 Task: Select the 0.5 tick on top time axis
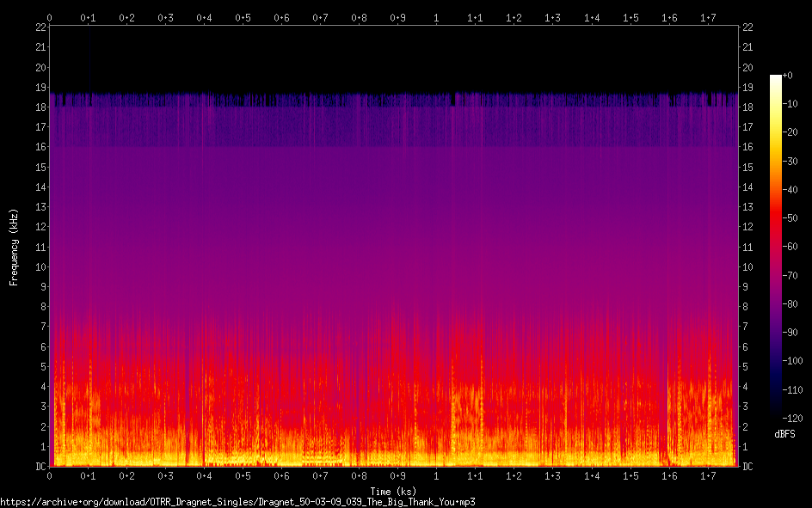click(x=243, y=17)
